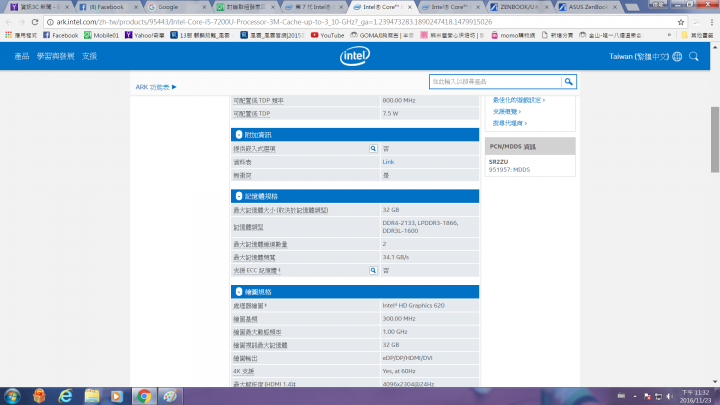Click 300.00 MHz graphics base frequency
The width and height of the screenshot is (720, 405).
click(399, 319)
